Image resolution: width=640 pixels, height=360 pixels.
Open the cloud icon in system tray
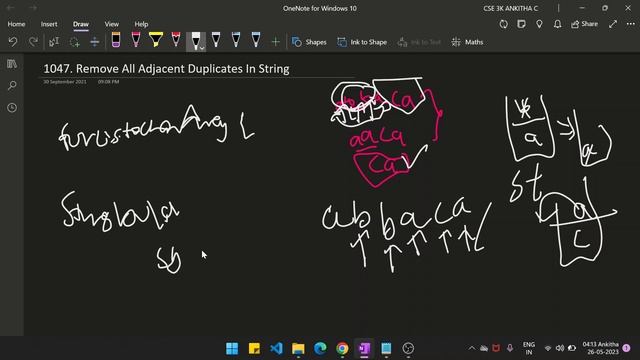[x=484, y=348]
